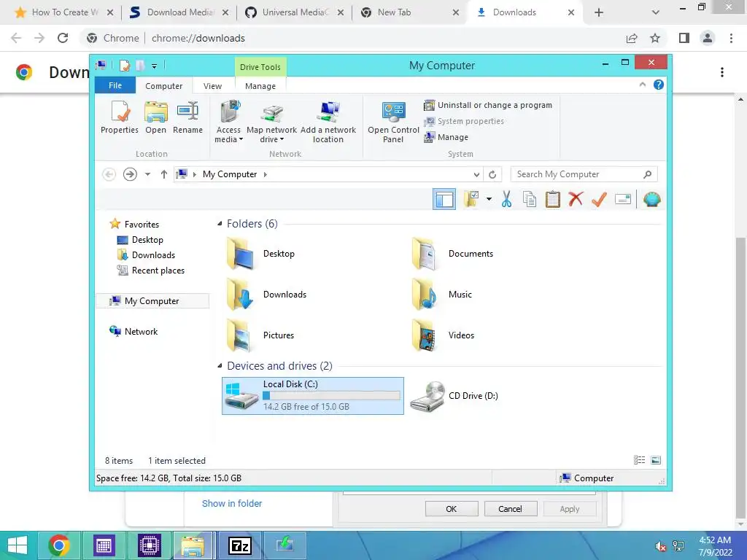Click Show in folder link in Chrome
The width and height of the screenshot is (747, 560).
(232, 504)
